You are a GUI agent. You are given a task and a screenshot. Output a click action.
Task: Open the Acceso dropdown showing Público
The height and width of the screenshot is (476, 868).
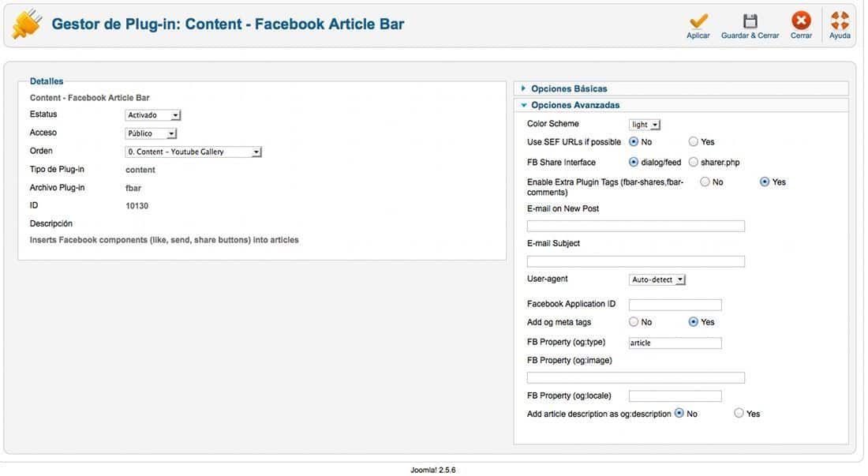point(151,133)
